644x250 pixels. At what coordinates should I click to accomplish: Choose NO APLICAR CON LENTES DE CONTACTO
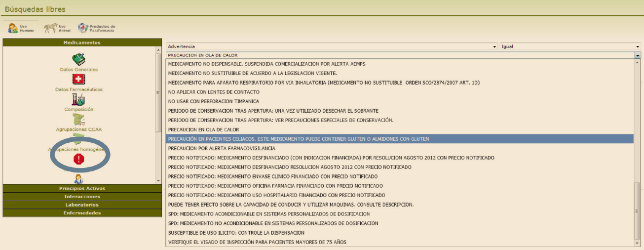(x=214, y=92)
